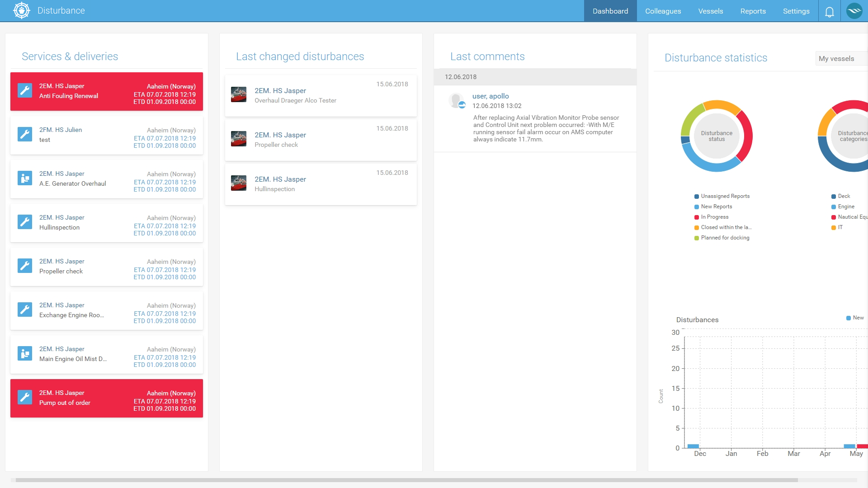Viewport: 868px width, 488px height.
Task: Click wrench icon on Anti Fouling Renewal card
Action: (x=25, y=91)
